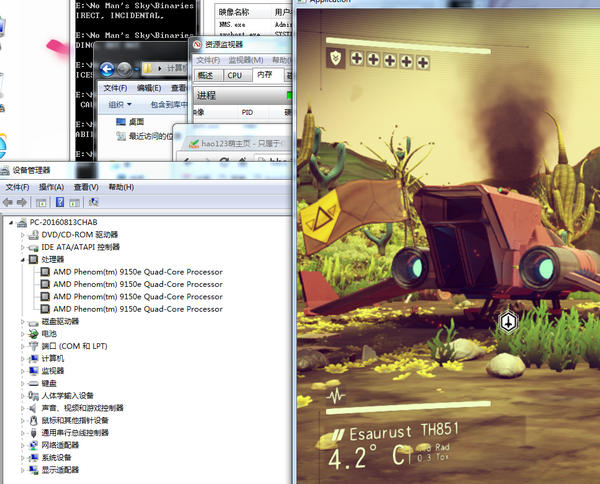
Task: Expand the DVD/CD-ROM 驱动器 node
Action: 23,235
